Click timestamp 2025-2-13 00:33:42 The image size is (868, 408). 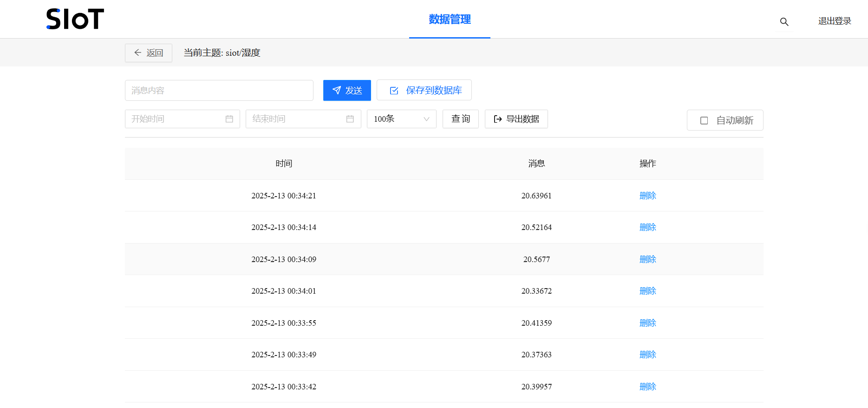[x=284, y=387]
